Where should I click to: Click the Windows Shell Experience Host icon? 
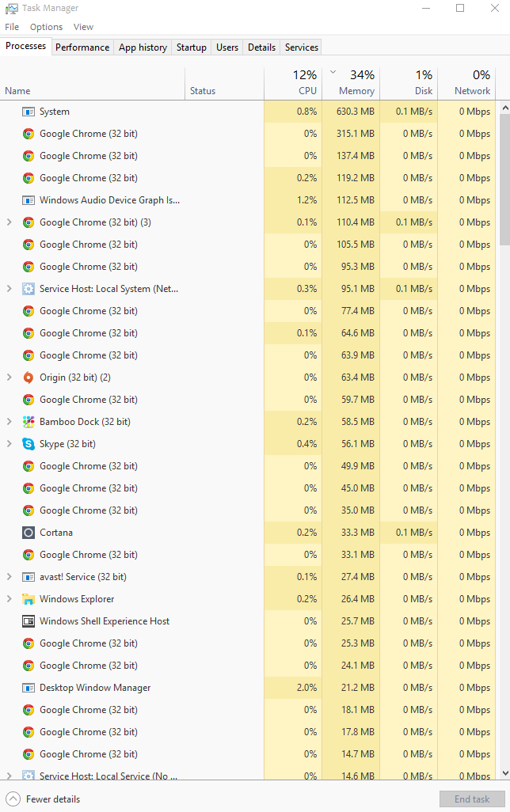(29, 621)
